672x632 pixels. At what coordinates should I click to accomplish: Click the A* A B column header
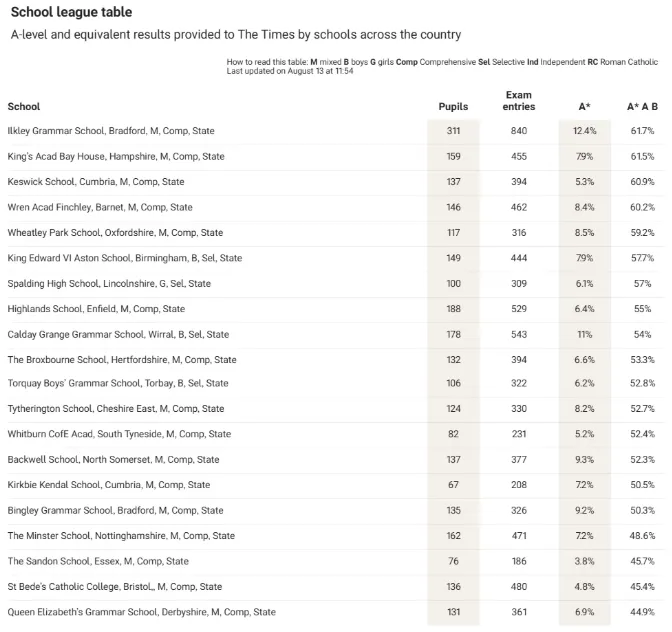(x=642, y=106)
